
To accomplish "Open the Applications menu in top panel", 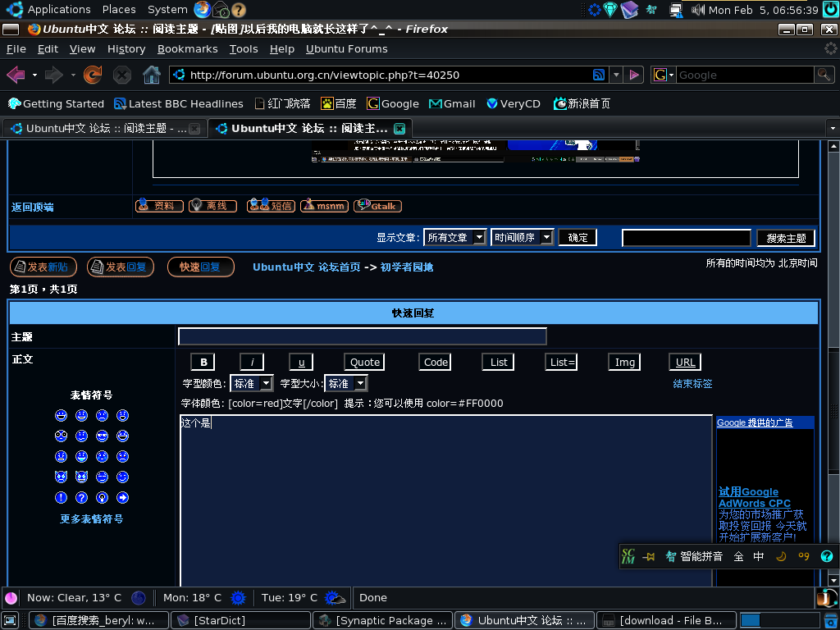I will [x=59, y=9].
